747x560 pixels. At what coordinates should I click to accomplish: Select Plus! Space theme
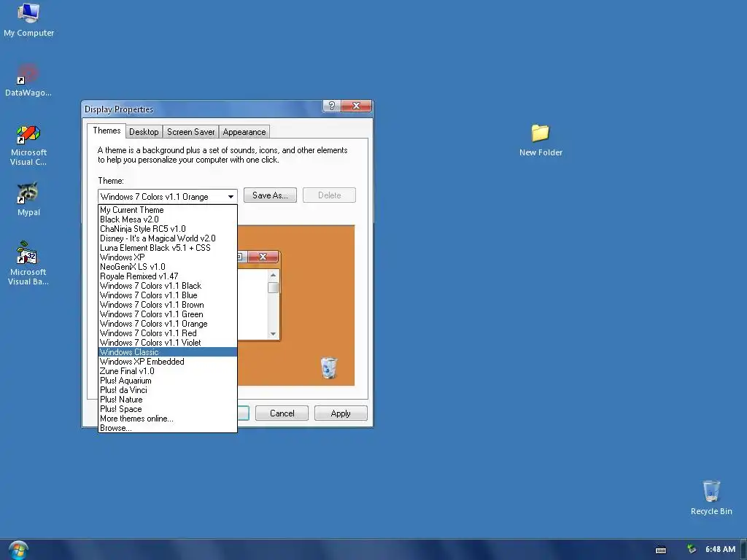click(x=168, y=409)
